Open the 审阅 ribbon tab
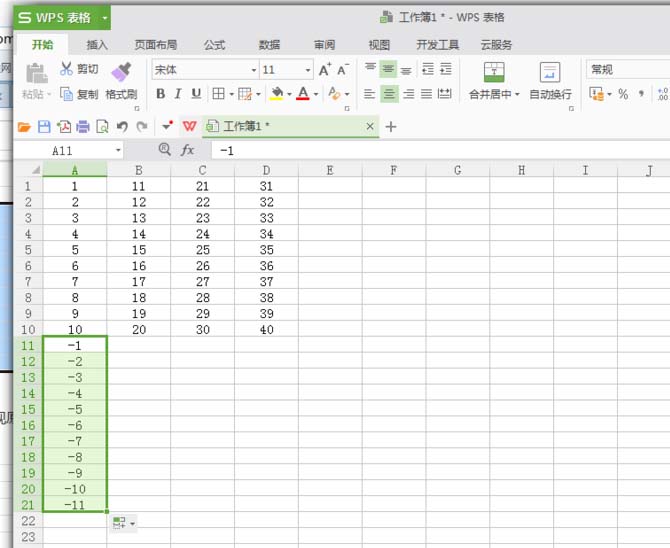The width and height of the screenshot is (670, 548). pos(325,44)
